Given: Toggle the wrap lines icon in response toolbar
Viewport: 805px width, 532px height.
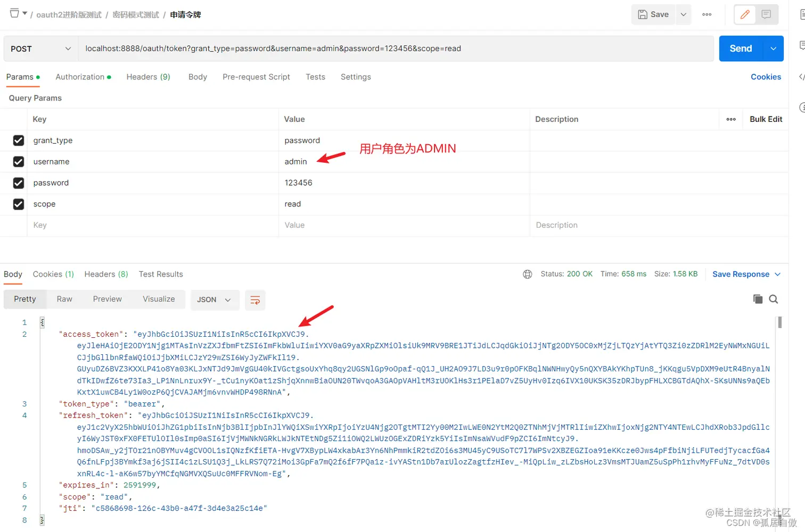Looking at the screenshot, I should pos(255,300).
